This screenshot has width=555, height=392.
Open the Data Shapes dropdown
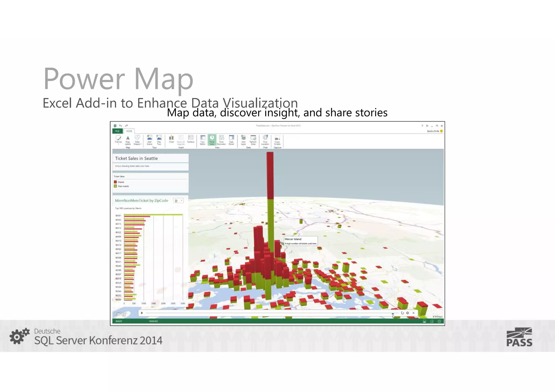[137, 140]
